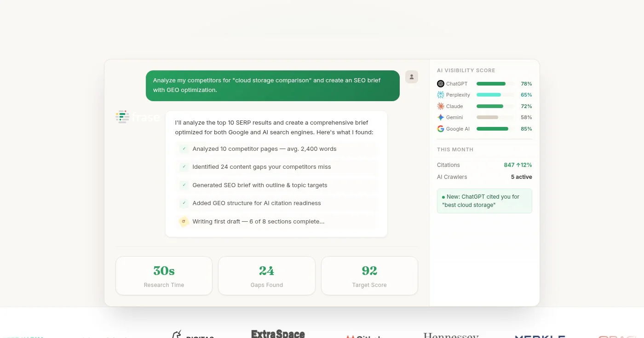
Task: Click the Perplexity 65% visibility bar
Action: 495,95
